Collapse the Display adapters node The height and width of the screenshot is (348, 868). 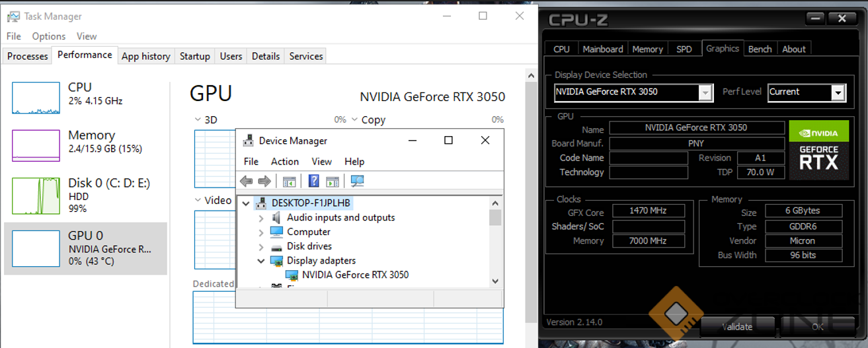click(260, 261)
